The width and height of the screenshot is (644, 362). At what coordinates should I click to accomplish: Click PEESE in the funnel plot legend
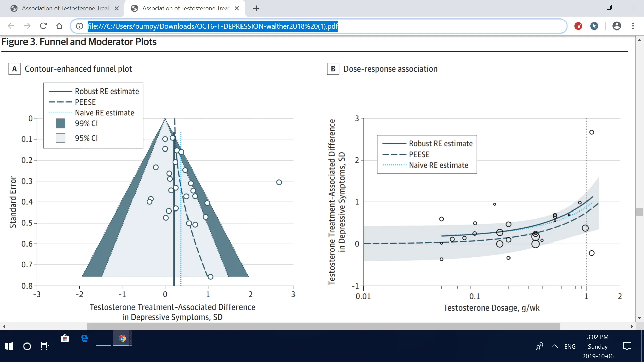click(x=85, y=102)
